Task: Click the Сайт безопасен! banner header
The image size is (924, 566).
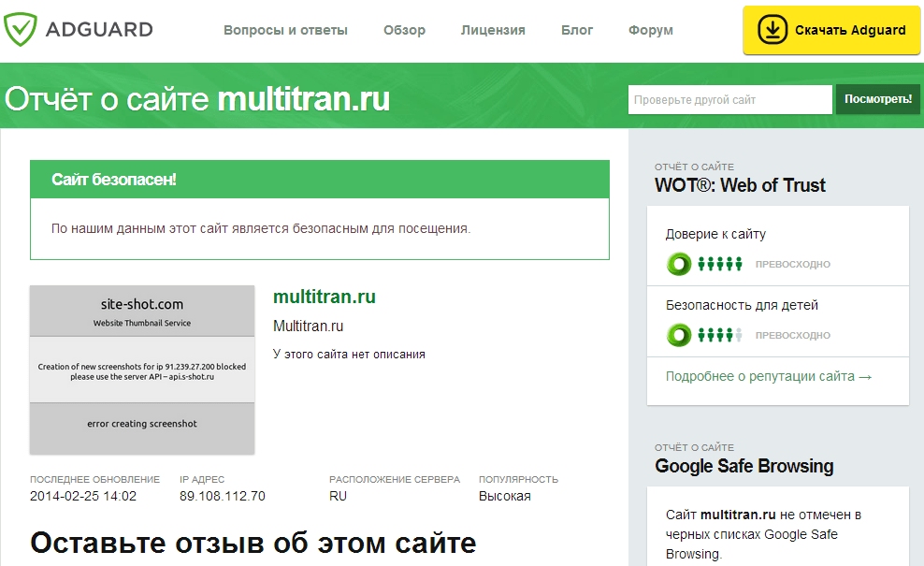Action: 320,180
